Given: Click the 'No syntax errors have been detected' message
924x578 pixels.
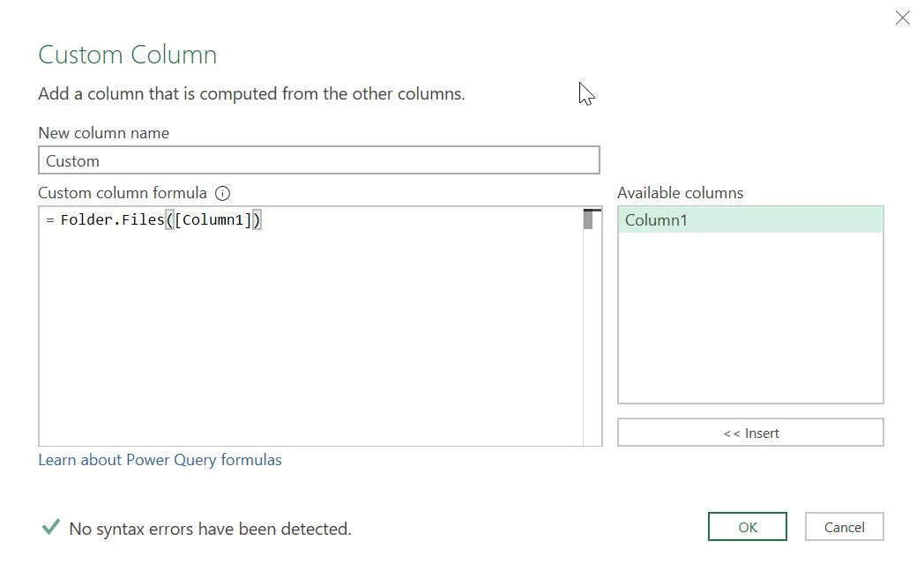Looking at the screenshot, I should click(210, 529).
